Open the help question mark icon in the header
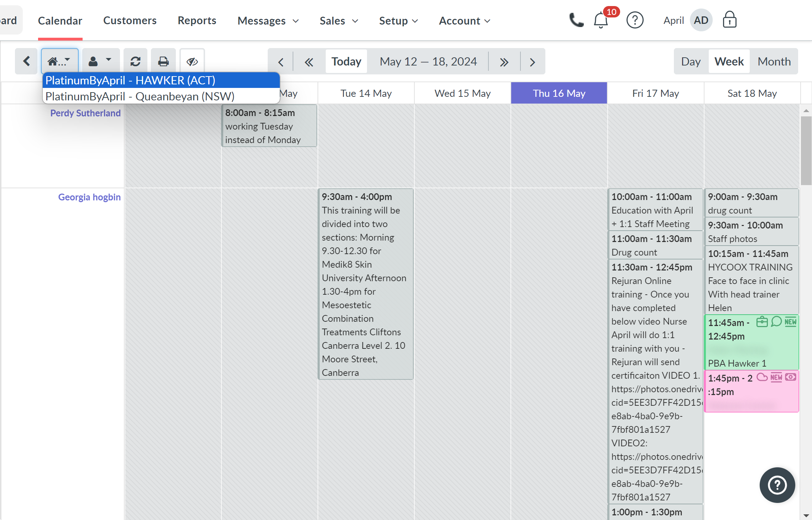This screenshot has width=812, height=520. pyautogui.click(x=635, y=20)
